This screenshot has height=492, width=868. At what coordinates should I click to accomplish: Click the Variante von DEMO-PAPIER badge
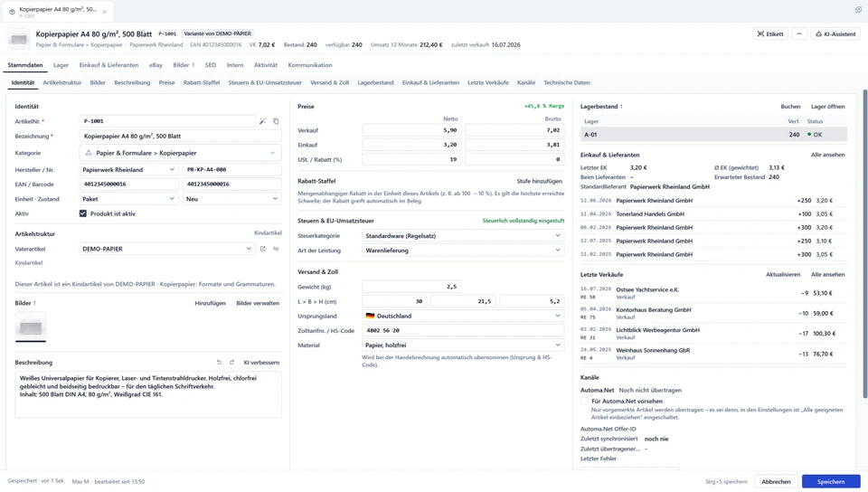tap(218, 33)
